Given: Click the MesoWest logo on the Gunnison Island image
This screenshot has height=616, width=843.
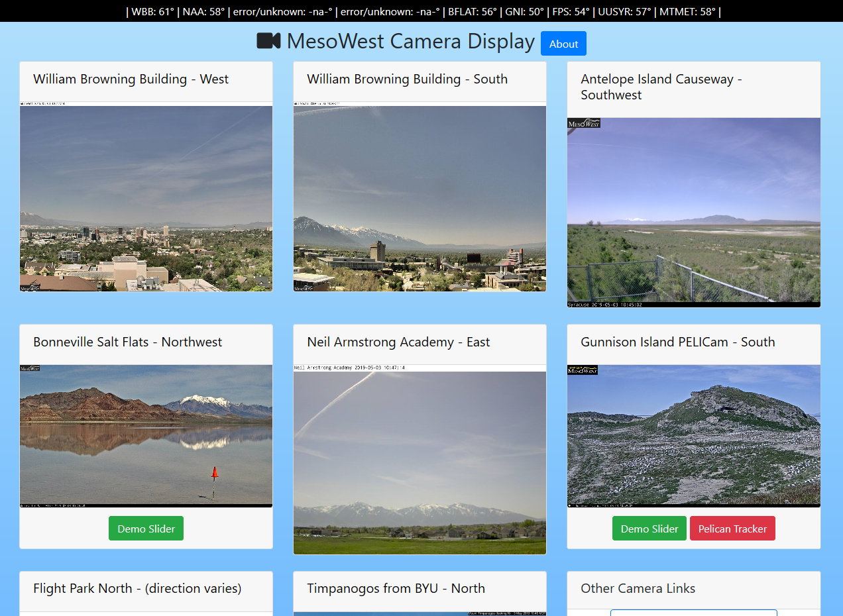Looking at the screenshot, I should coord(583,370).
